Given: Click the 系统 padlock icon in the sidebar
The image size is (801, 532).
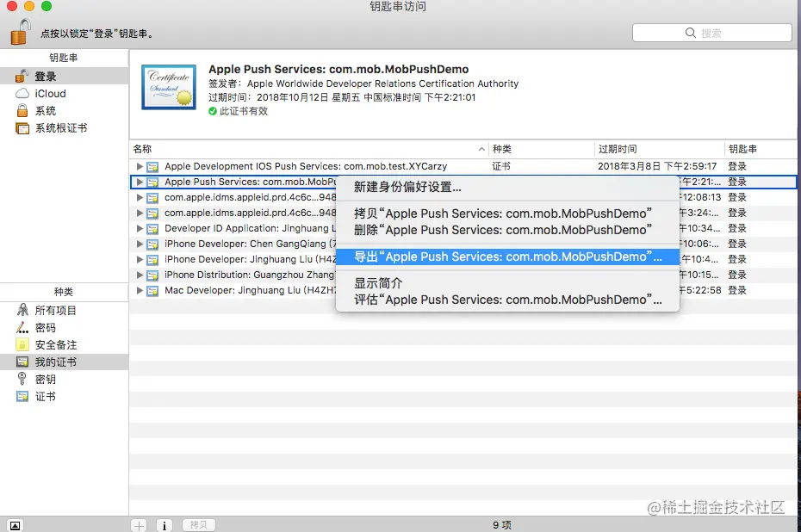Looking at the screenshot, I should tap(22, 110).
